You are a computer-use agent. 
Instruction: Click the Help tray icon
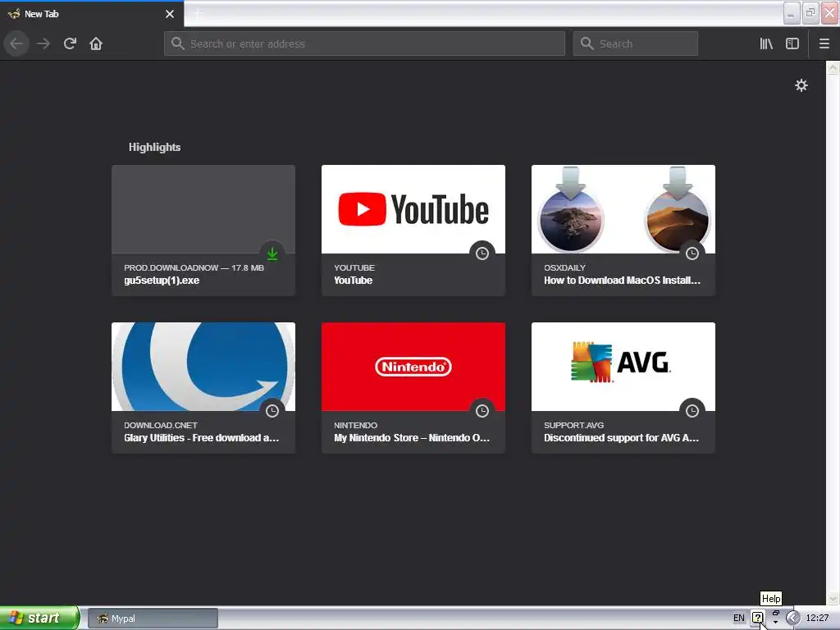tap(757, 618)
